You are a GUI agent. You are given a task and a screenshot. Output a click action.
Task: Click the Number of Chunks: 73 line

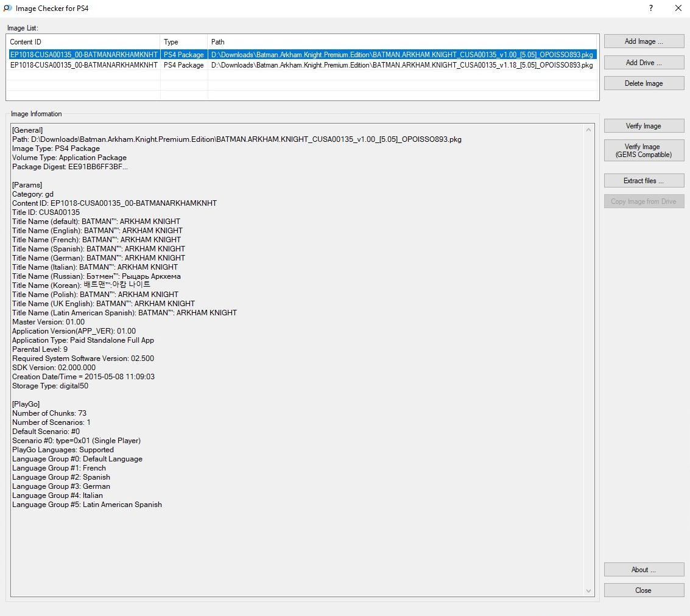[49, 413]
